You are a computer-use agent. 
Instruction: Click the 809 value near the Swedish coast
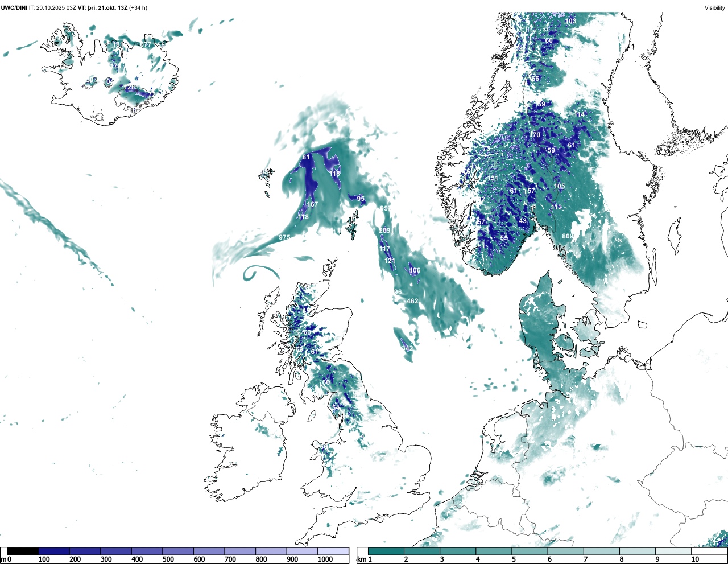click(x=568, y=236)
